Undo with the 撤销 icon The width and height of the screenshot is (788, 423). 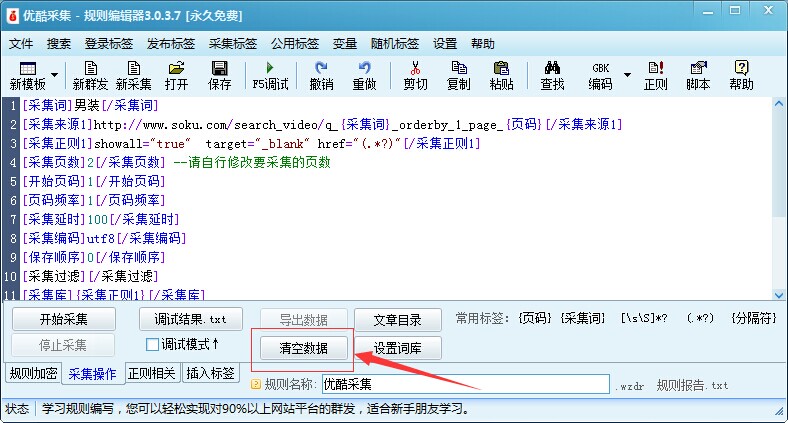point(321,68)
